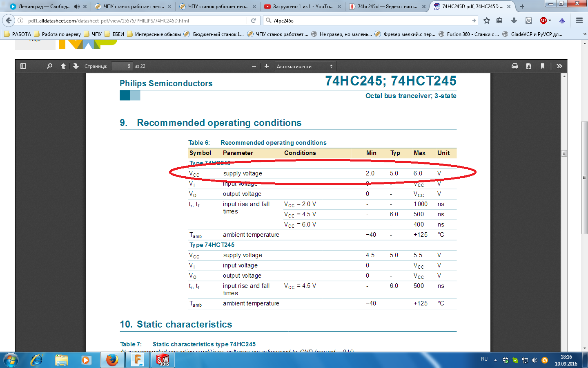Open the Работа по дереву bookmarks folder
This screenshot has width=588, height=368.
(x=57, y=34)
